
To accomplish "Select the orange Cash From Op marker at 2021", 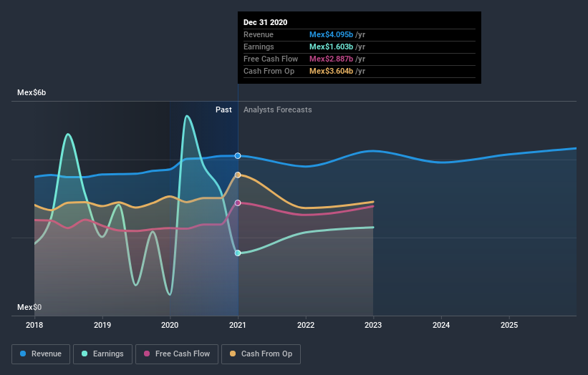I will [x=238, y=175].
